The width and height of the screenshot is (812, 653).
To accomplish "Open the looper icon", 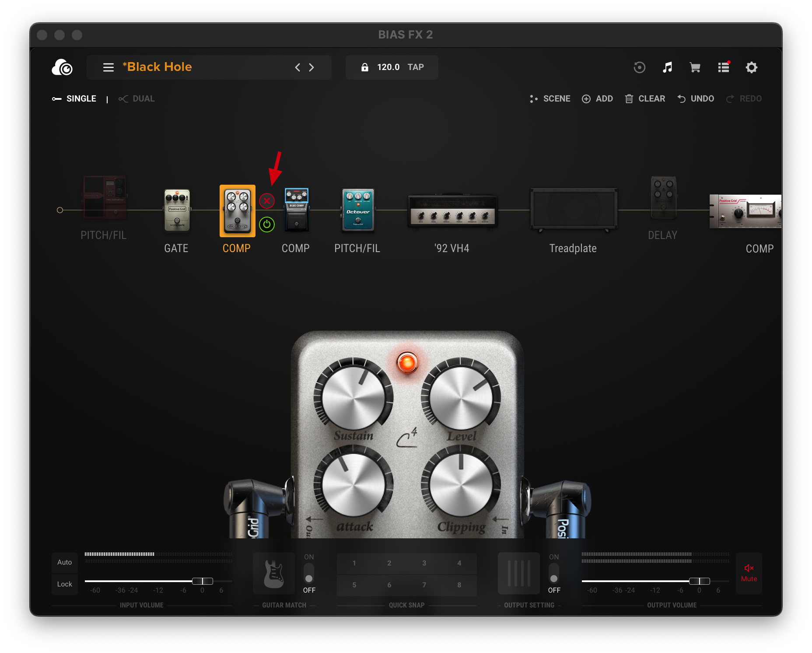I will coord(639,67).
